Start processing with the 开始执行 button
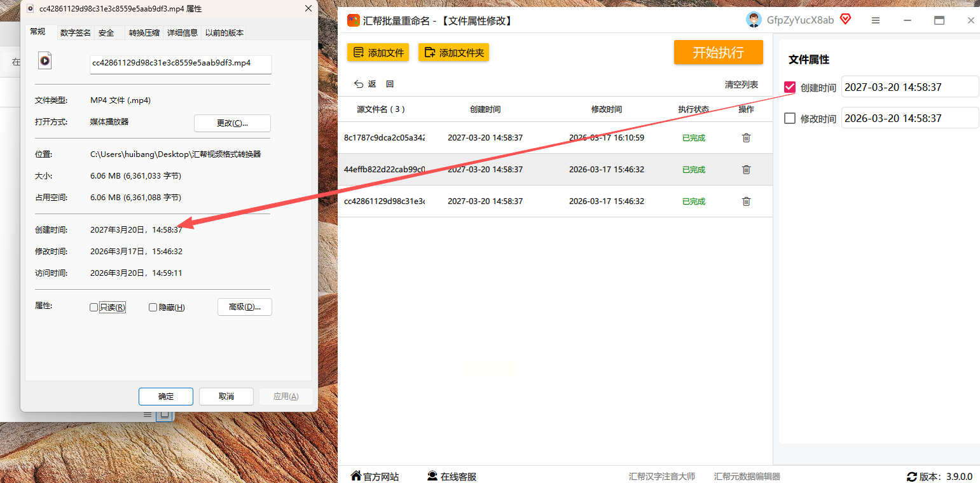The image size is (980, 483). [719, 52]
